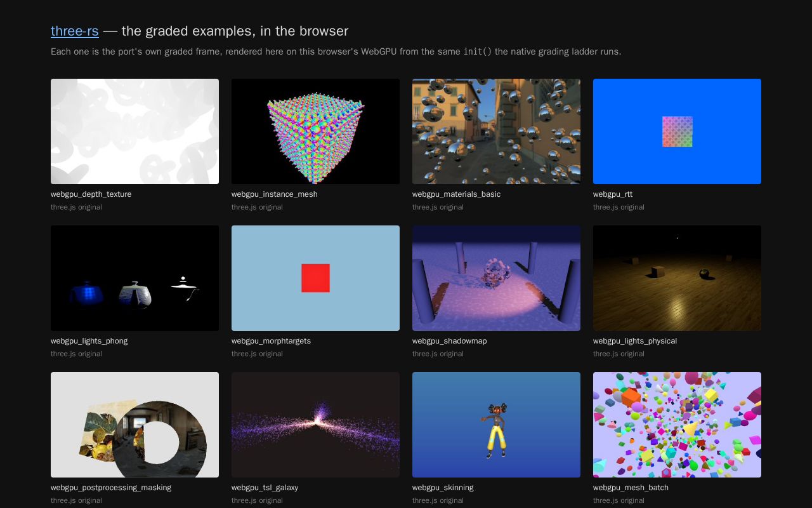View the webgpu_lights_phong teapots thumbnail

(x=134, y=278)
